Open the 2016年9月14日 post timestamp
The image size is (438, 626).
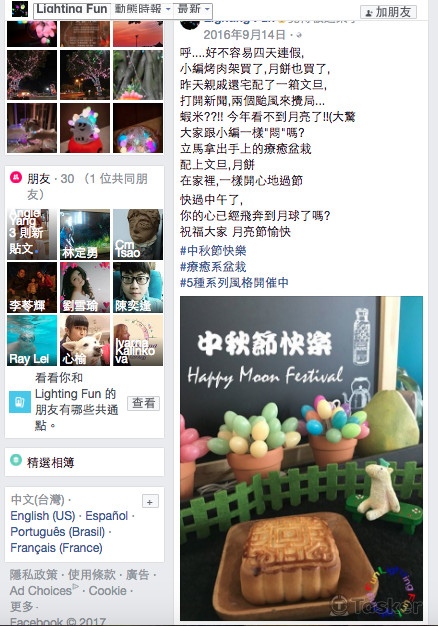[244, 35]
